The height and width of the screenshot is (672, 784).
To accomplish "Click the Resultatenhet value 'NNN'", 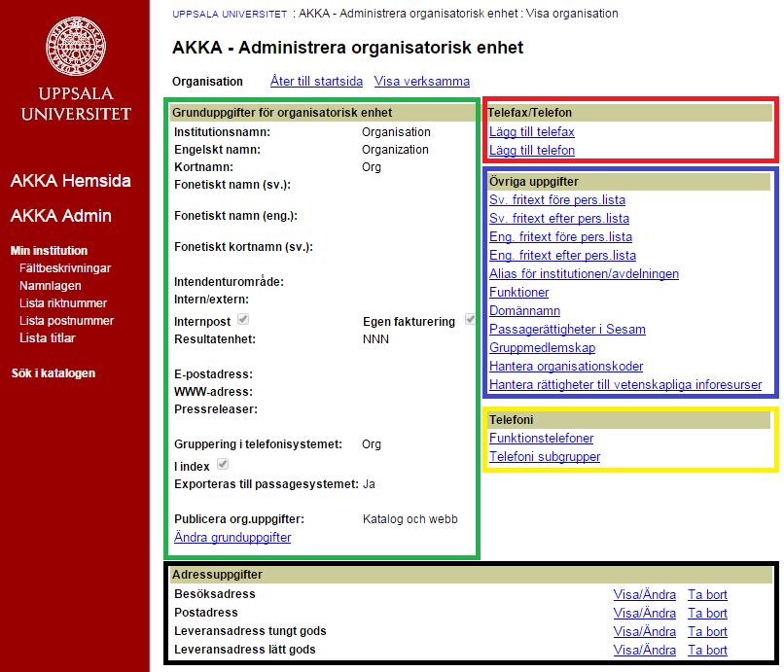I will pyautogui.click(x=375, y=339).
